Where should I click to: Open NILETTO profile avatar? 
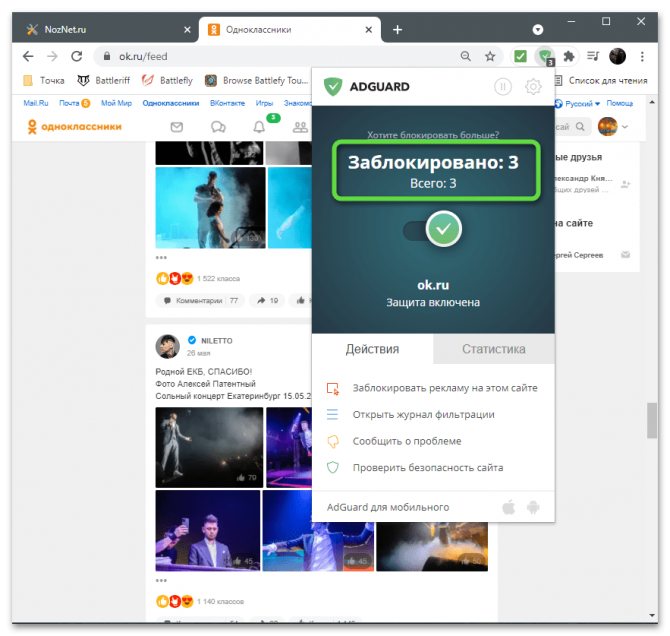168,346
